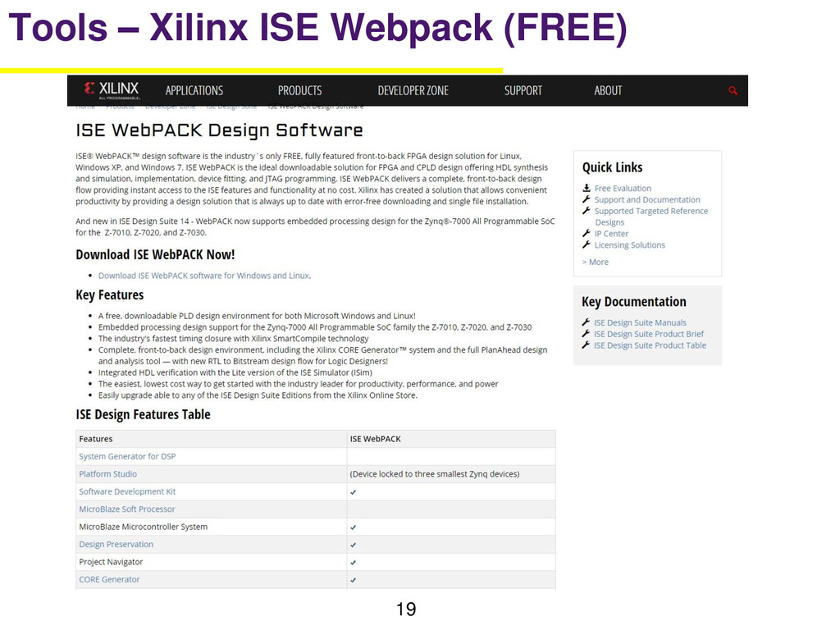Open Supported Targeted Reference Designs link
This screenshot has height=630, width=840.
(651, 217)
